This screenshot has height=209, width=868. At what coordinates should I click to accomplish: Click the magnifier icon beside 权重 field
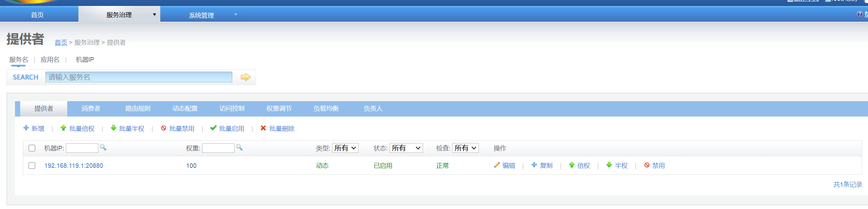point(239,147)
